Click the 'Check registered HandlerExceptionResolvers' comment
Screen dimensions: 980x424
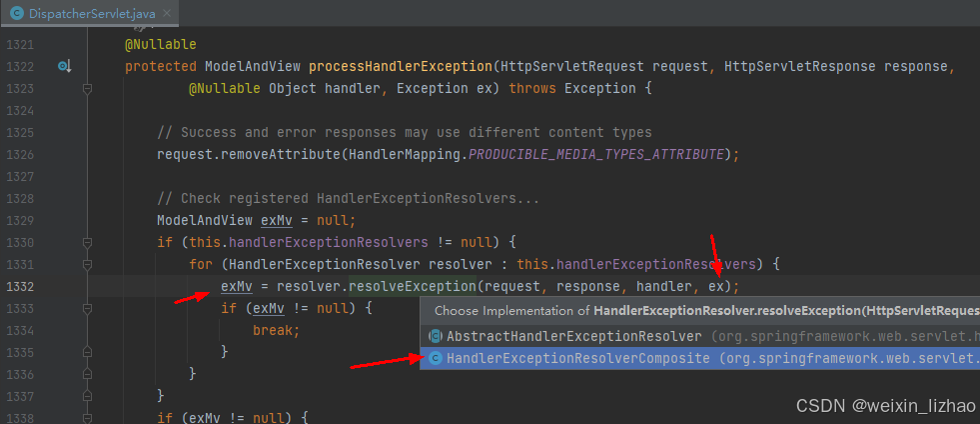point(348,198)
